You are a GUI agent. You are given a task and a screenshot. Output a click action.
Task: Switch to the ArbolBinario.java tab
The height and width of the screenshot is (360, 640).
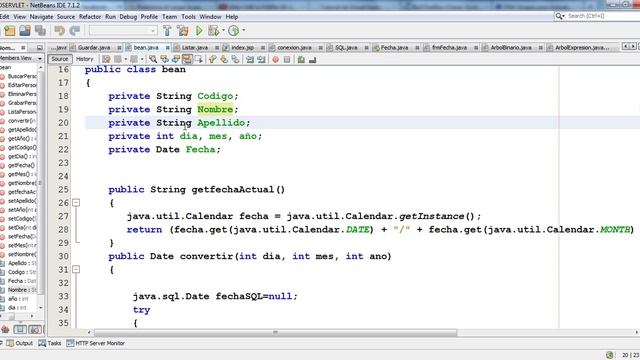[511, 48]
